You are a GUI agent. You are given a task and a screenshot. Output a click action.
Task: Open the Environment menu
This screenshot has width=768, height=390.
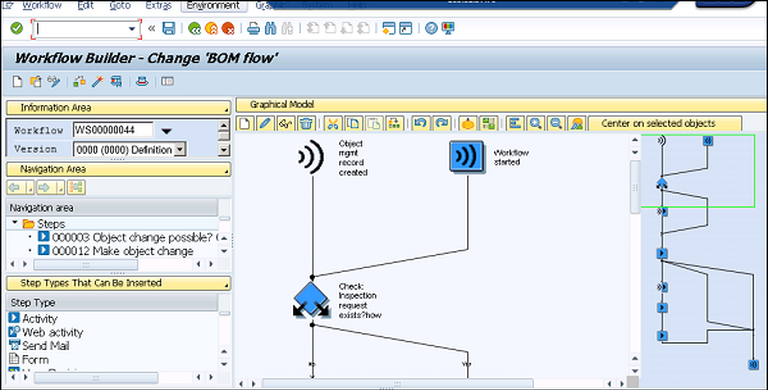tap(213, 6)
